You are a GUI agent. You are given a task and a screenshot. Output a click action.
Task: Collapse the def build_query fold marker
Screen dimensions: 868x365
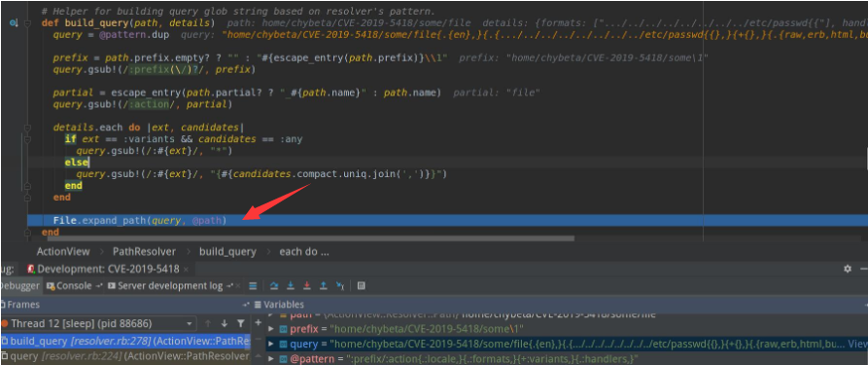click(27, 22)
